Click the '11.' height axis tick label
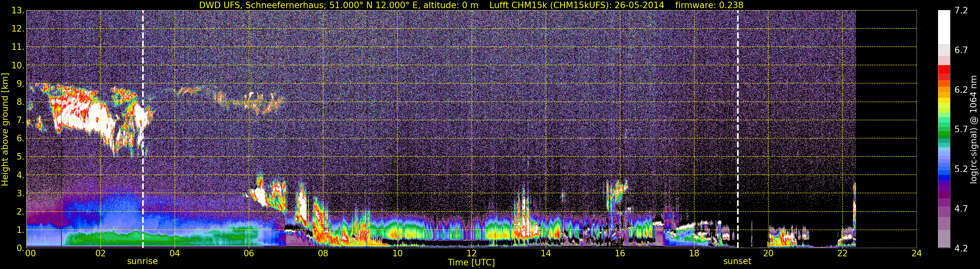Screen dimensions: 980x269 pos(18,47)
